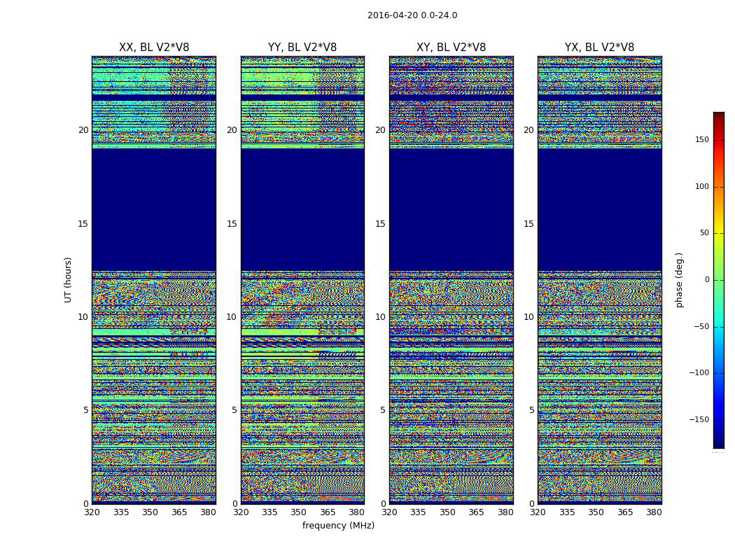Image resolution: width=735 pixels, height=560 pixels.
Task: Click the 335 frequency tick under YX panel
Action: coord(567,512)
